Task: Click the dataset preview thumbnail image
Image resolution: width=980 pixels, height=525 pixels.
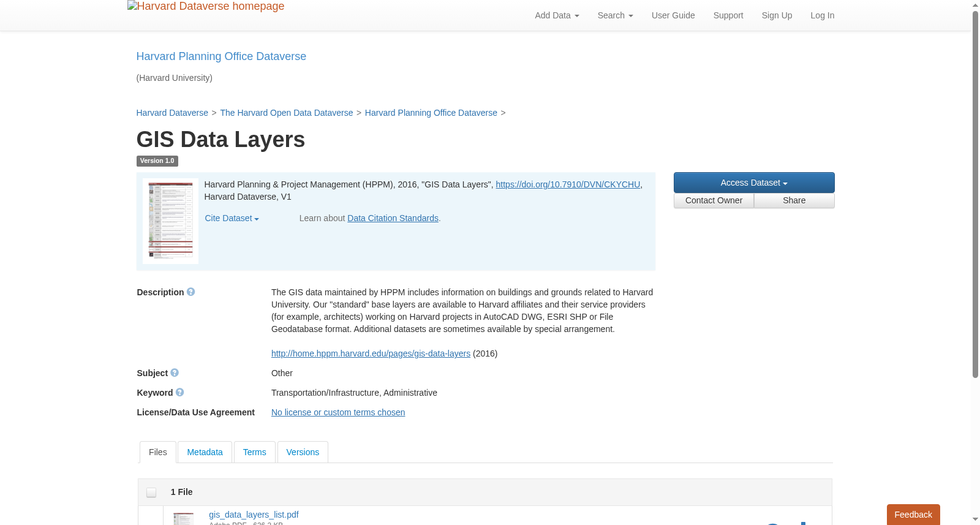Action: coord(170,221)
